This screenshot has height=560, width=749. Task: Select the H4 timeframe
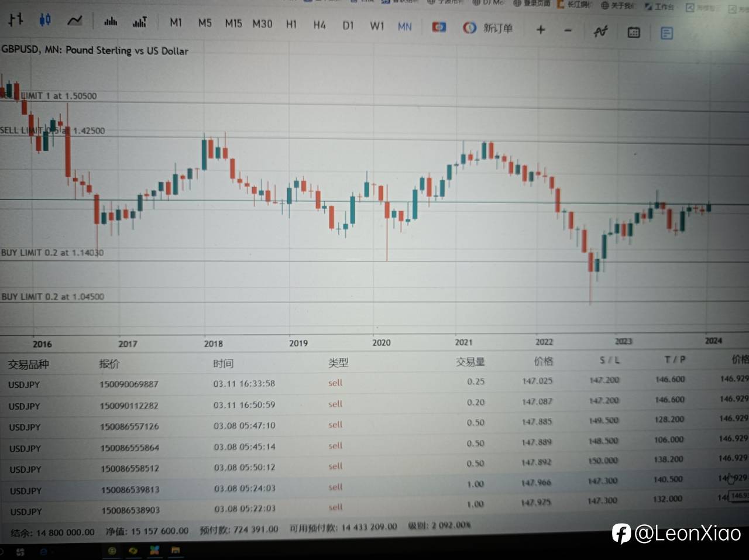coord(319,25)
